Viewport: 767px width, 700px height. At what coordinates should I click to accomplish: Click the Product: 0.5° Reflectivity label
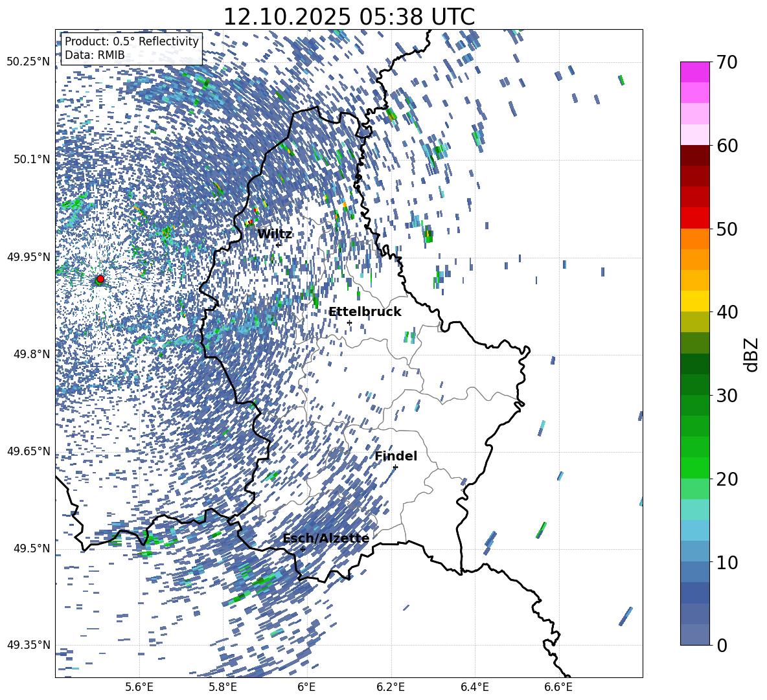(x=132, y=41)
